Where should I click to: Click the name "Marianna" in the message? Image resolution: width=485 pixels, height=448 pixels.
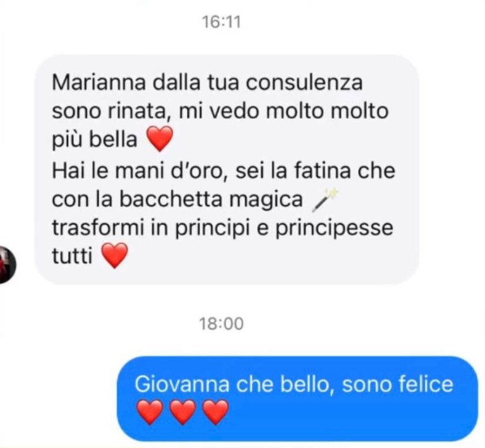(x=99, y=83)
